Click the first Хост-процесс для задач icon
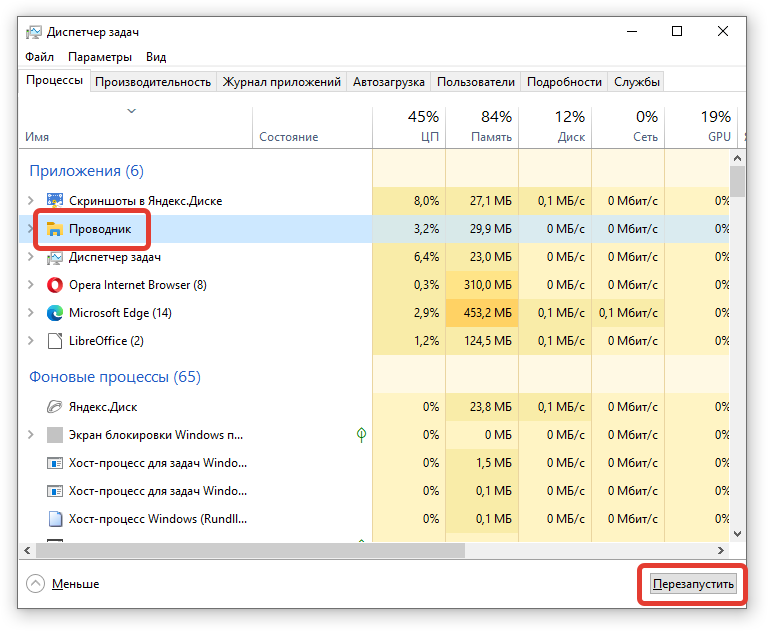768x631 pixels. [55, 463]
